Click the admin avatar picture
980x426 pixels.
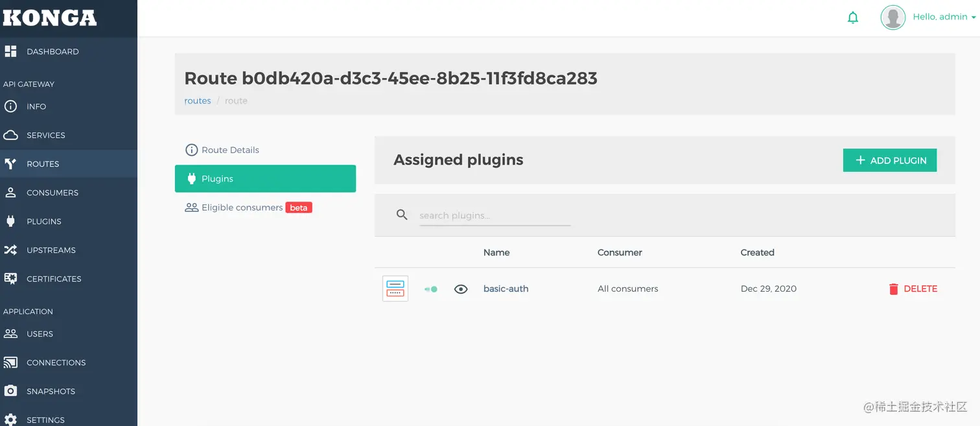point(892,18)
